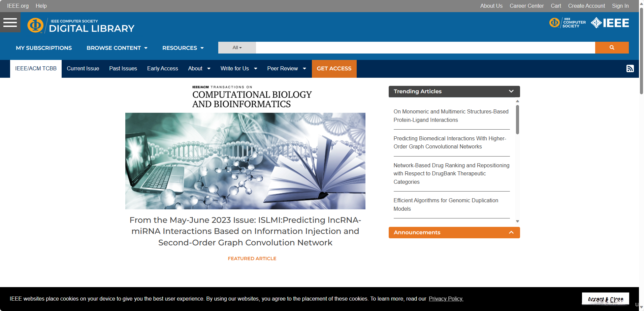Click the IEEE logo at top right
The width and height of the screenshot is (644, 311).
610,23
